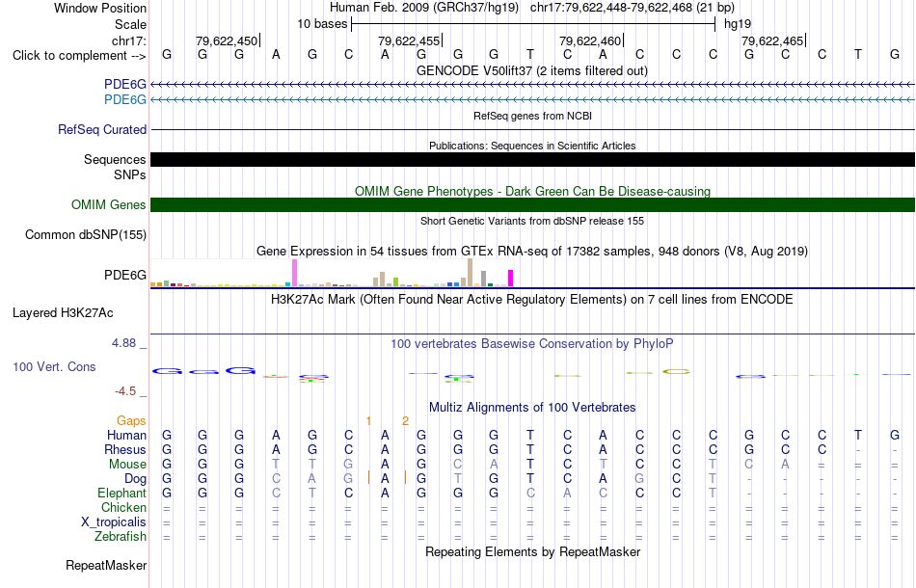Screen dimensions: 916x588
Task: Click the RefSeq Curated track label
Action: coord(101,129)
